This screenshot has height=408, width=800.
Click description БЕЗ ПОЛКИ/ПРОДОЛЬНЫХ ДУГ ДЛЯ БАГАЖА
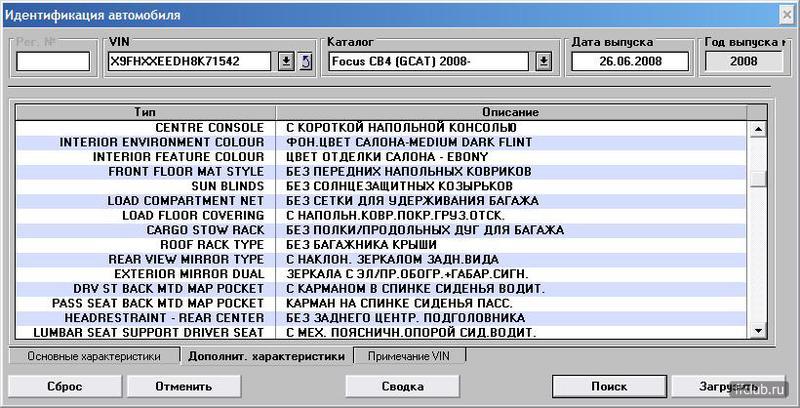[x=424, y=231]
